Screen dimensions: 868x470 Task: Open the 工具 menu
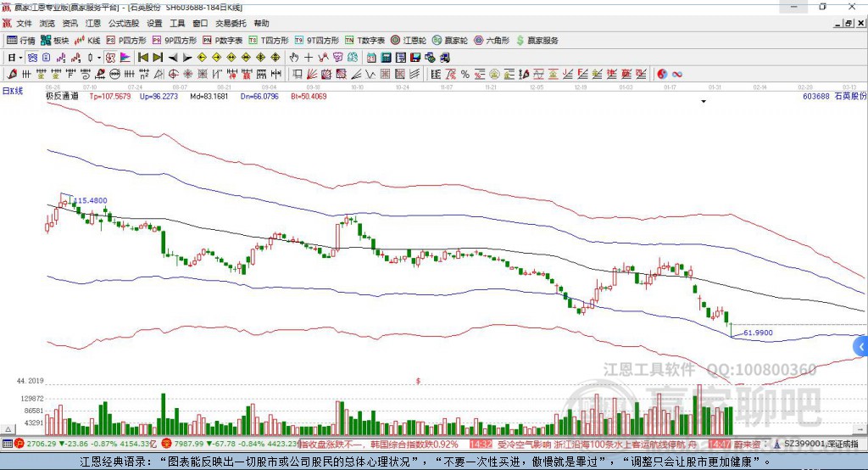pos(177,23)
